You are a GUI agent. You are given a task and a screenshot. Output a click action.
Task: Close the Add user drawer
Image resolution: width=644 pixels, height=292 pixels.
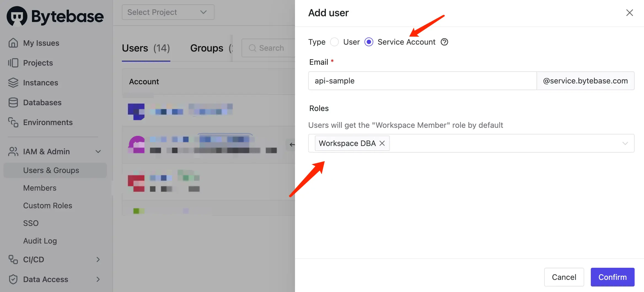(x=629, y=13)
